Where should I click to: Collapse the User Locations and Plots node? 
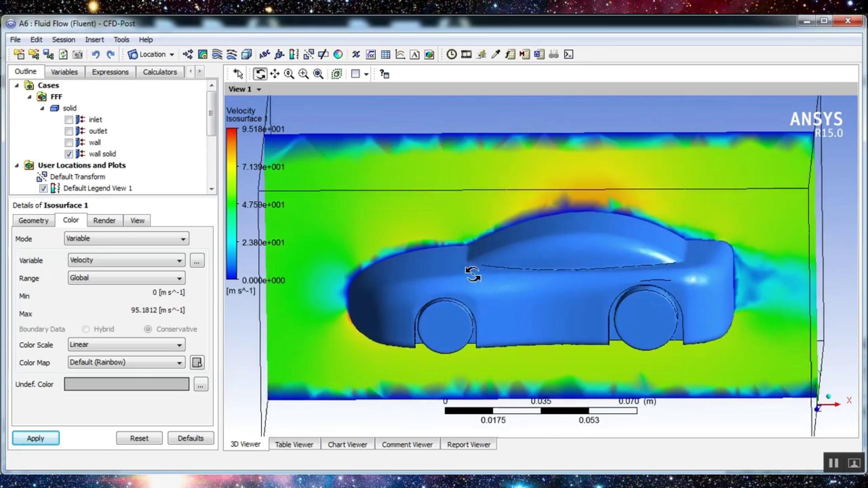(x=17, y=165)
